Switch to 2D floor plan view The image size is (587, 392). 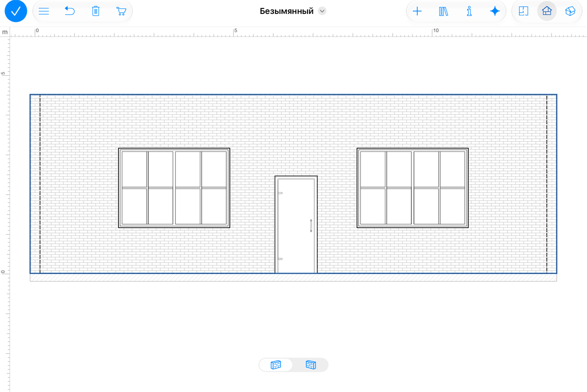tap(523, 11)
